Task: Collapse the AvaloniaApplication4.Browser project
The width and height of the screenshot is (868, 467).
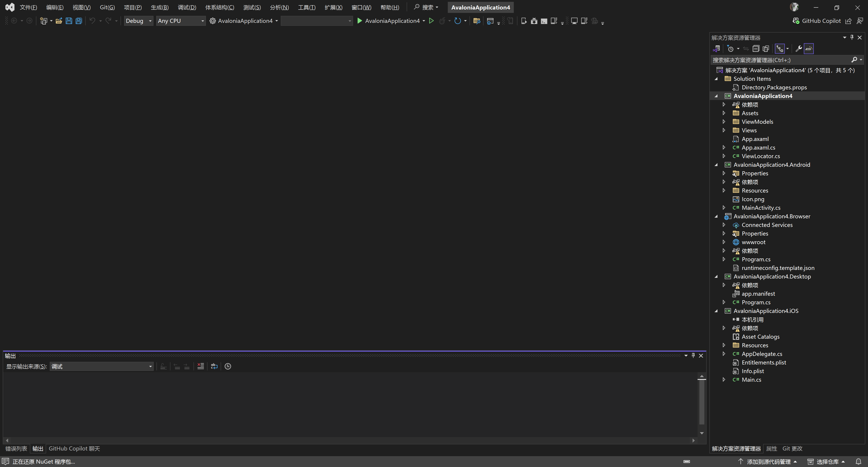Action: coord(716,217)
